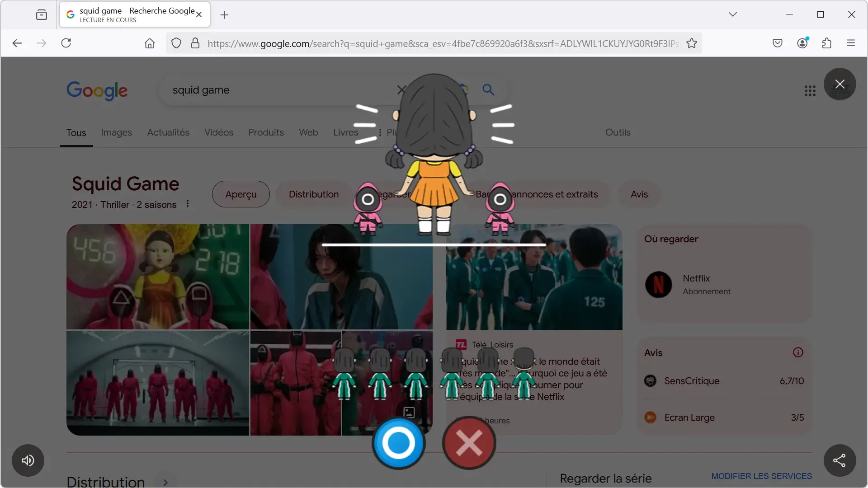Open Outils search tools
Viewport: 868px width, 488px height.
click(618, 132)
